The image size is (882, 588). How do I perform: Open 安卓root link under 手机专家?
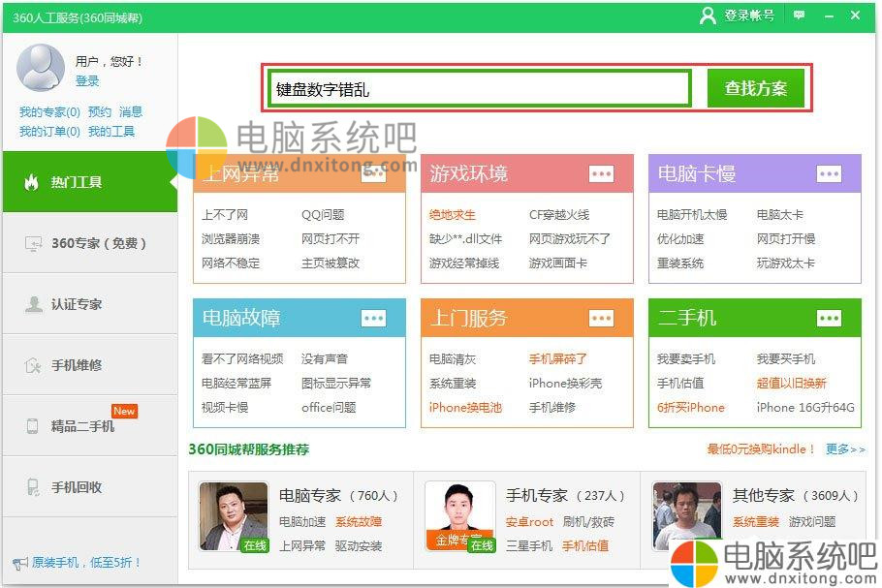coord(529,522)
